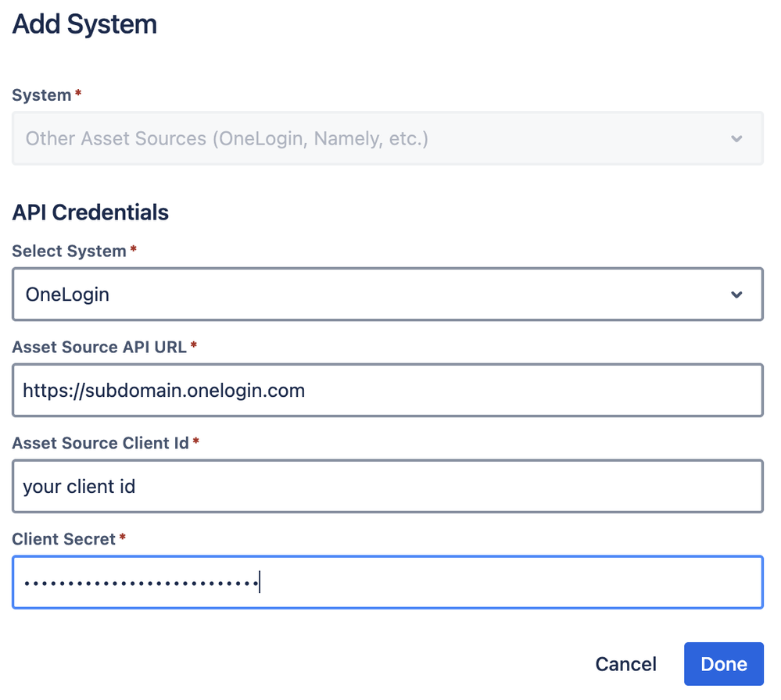Open the disabled System dropdown
Image resolution: width=781 pixels, height=700 pixels.
point(388,138)
